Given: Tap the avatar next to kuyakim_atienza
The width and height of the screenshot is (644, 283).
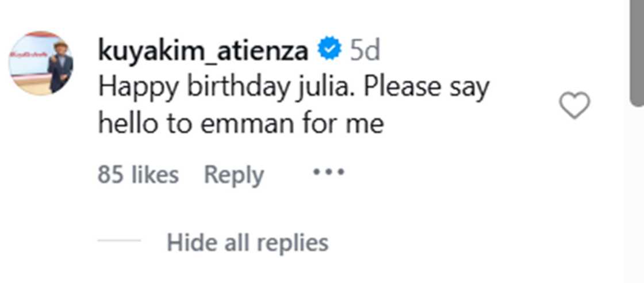Looking at the screenshot, I should [x=40, y=63].
